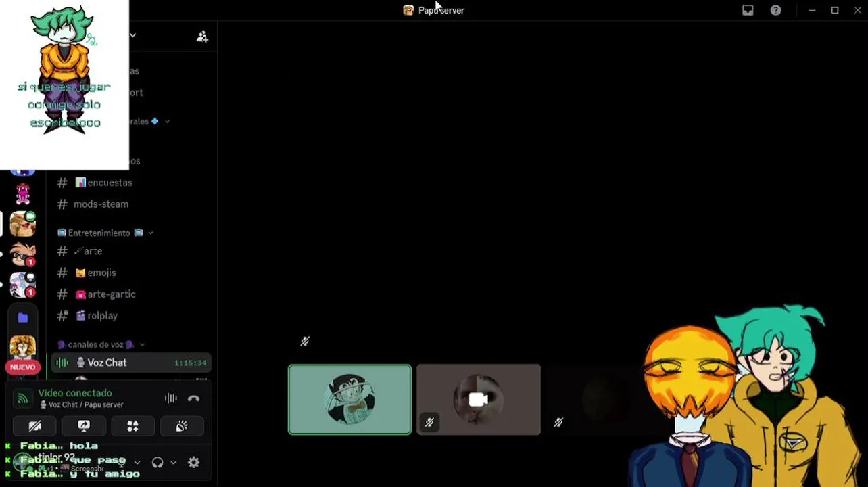
Task: Open the sunglasses character server icon
Action: (x=23, y=254)
